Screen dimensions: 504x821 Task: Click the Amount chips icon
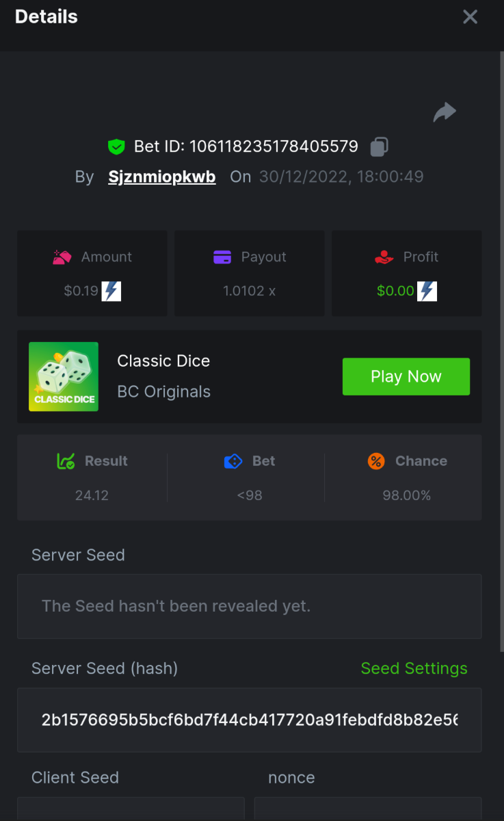pos(62,257)
